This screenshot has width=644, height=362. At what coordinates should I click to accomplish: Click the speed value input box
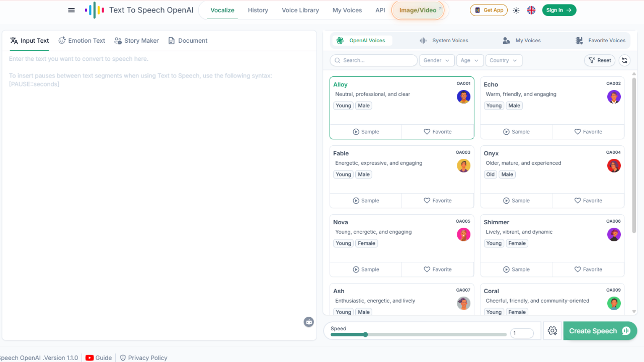click(x=522, y=333)
